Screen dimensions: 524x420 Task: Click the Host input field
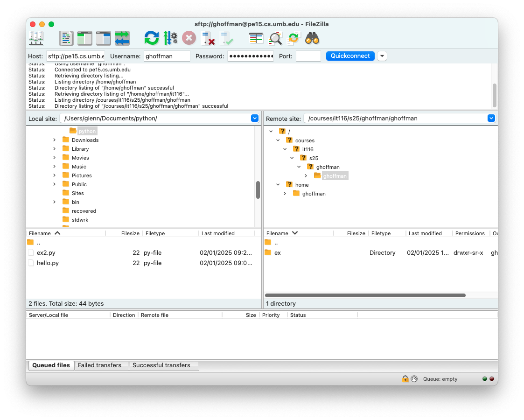coord(76,56)
